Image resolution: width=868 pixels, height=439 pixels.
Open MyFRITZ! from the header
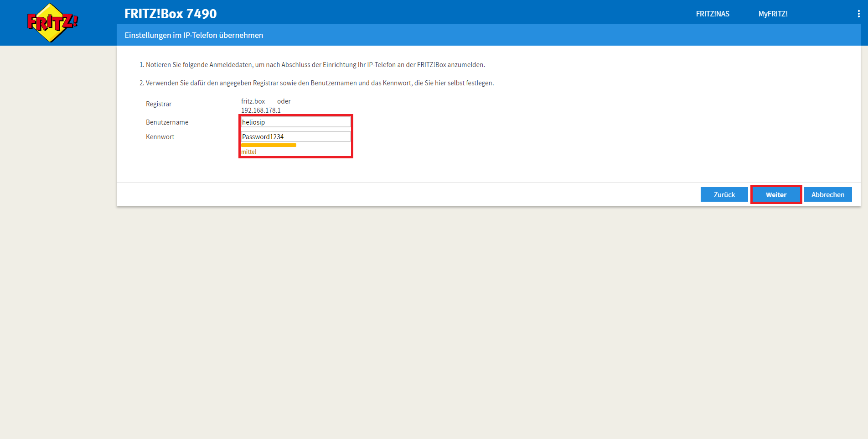(773, 14)
